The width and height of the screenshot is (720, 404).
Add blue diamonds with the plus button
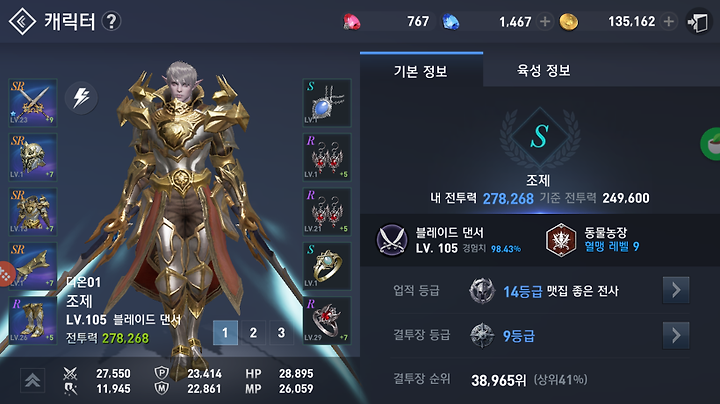click(545, 22)
